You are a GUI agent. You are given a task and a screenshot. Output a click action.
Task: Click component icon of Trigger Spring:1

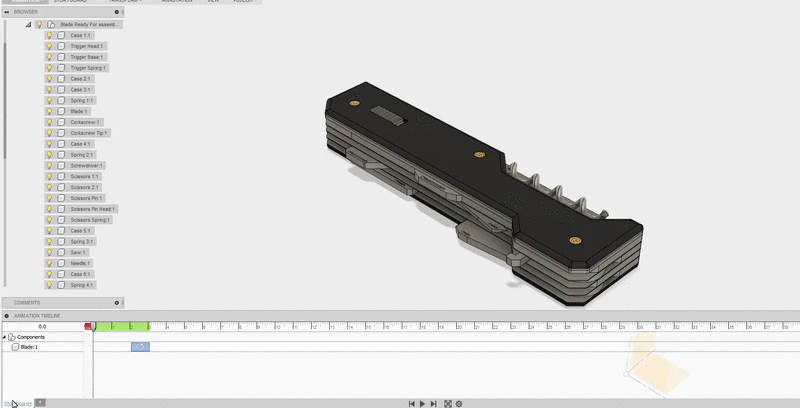point(61,68)
